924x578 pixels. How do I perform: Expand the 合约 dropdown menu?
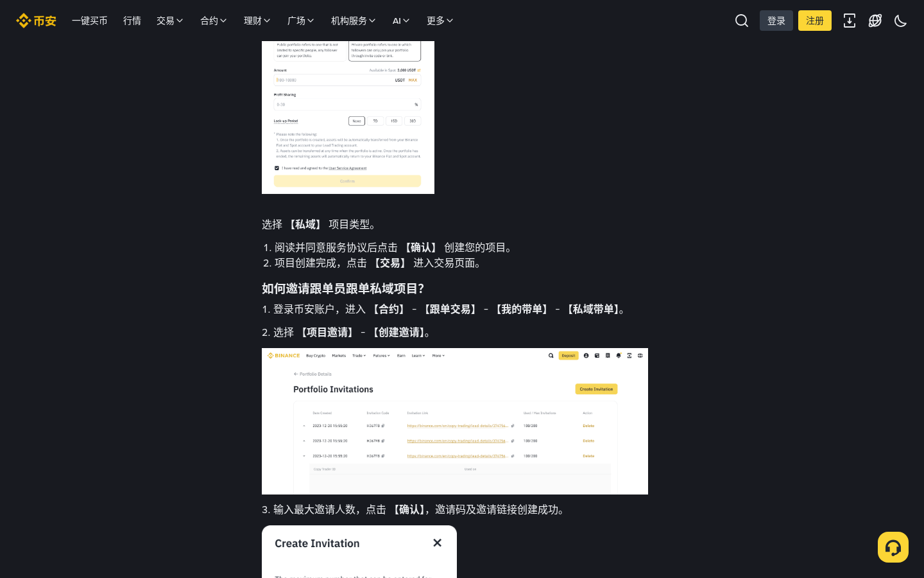(214, 21)
